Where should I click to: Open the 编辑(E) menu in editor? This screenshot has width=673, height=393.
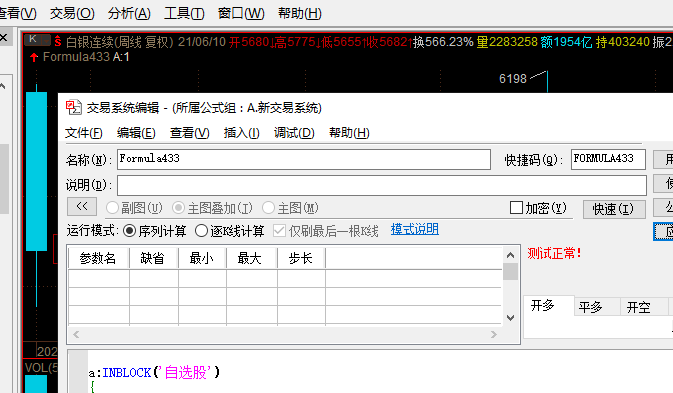pyautogui.click(x=136, y=133)
